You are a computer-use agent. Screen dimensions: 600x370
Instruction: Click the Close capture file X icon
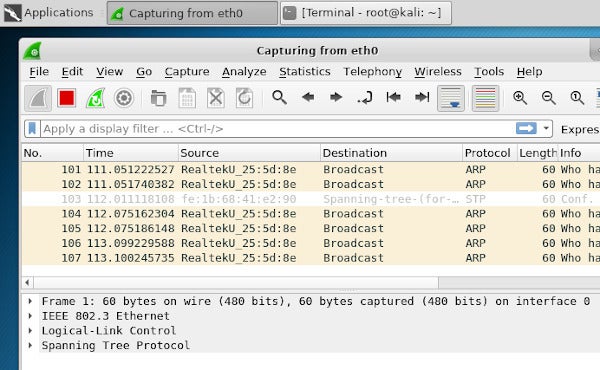[x=215, y=98]
